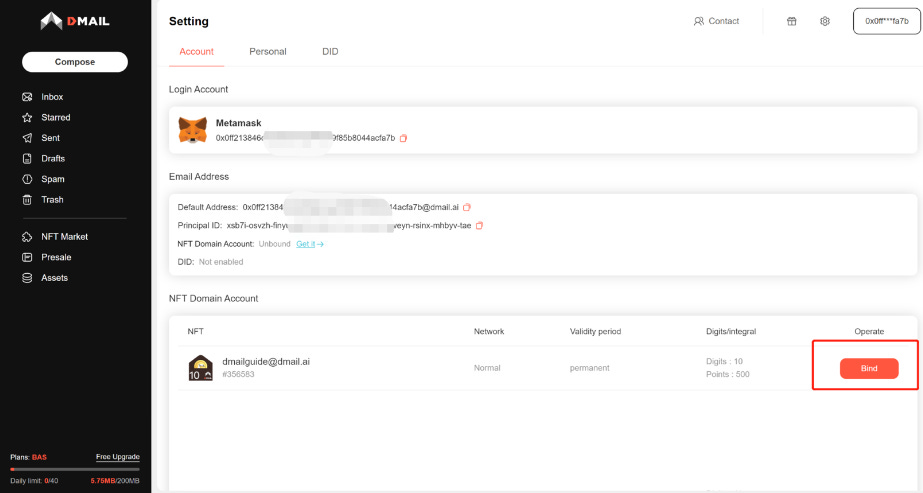Click the Digits/integral column header

(x=731, y=331)
